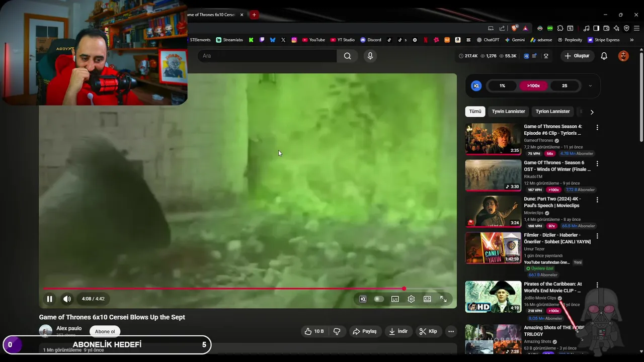The image size is (644, 362).
Task: Open the YT Studio bookmark
Action: point(343,40)
